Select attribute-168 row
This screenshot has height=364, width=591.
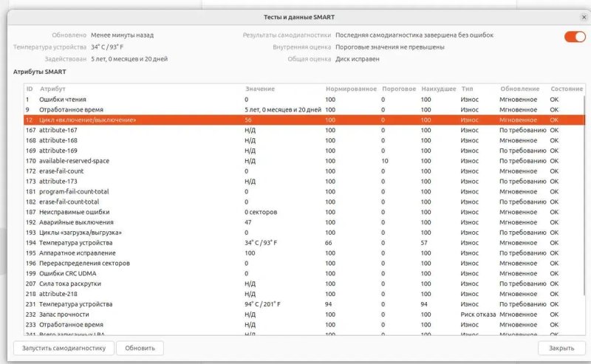click(x=304, y=140)
